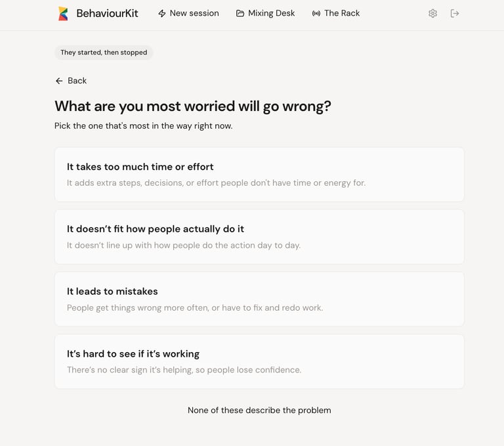Click the folder icon beside Mixing Desk

click(240, 13)
